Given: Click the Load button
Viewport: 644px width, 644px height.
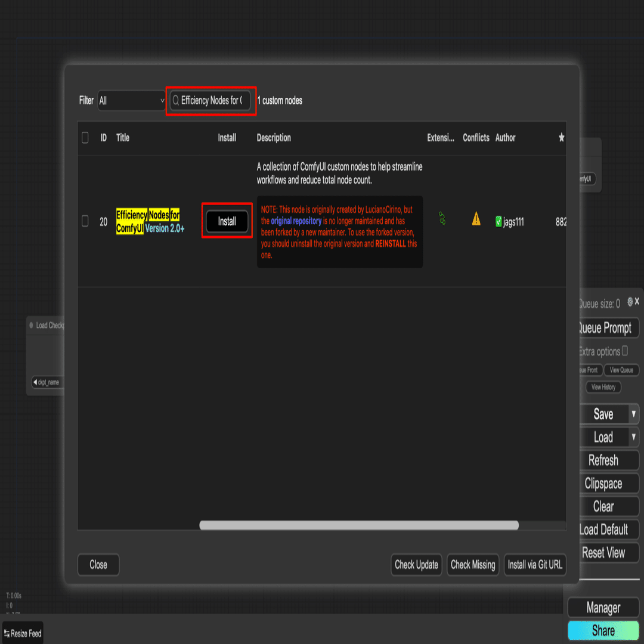Looking at the screenshot, I should tap(603, 437).
